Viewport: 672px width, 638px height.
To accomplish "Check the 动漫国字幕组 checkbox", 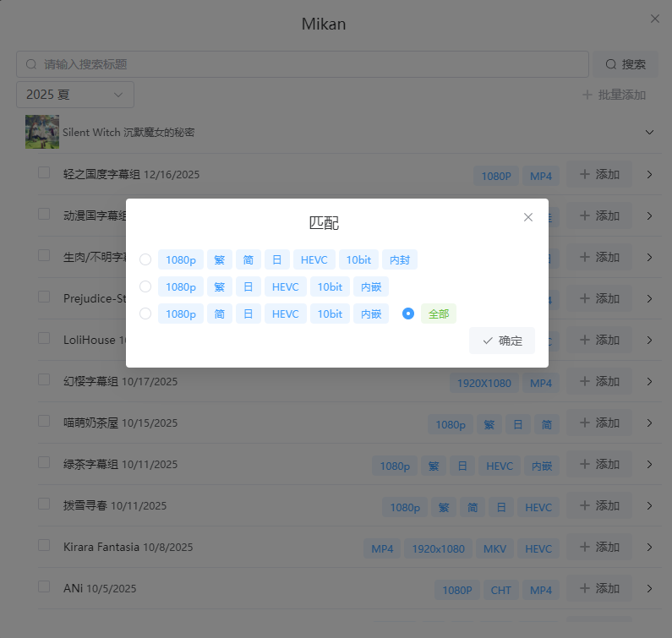I will [x=44, y=214].
